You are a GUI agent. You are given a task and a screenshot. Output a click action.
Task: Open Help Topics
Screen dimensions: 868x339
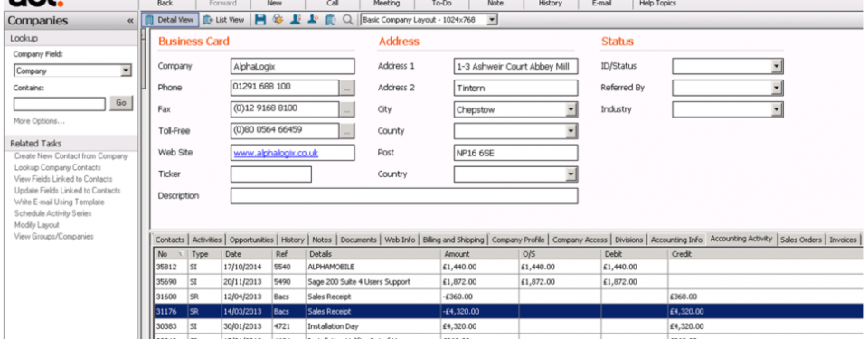(657, 4)
